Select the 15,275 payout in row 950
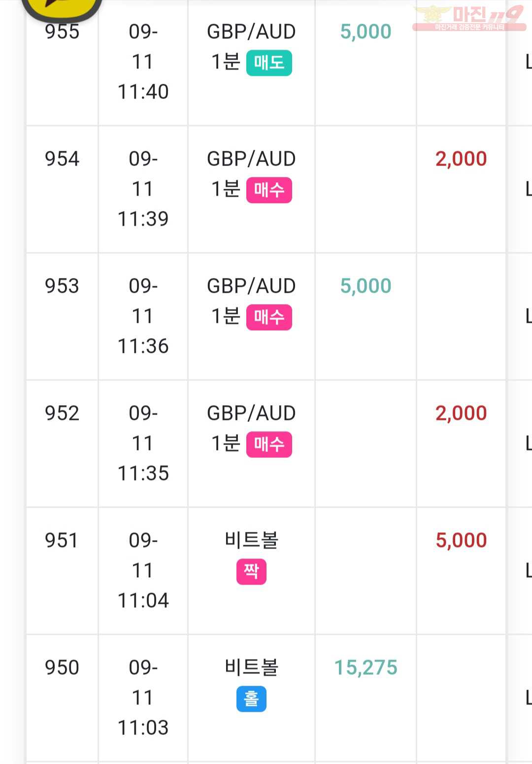This screenshot has width=532, height=764. 366,667
